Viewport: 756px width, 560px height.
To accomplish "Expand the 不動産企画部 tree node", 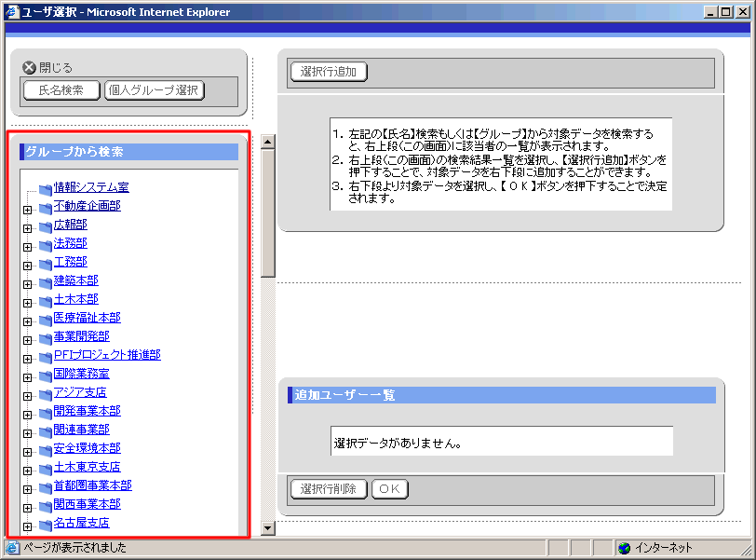I will [x=28, y=210].
